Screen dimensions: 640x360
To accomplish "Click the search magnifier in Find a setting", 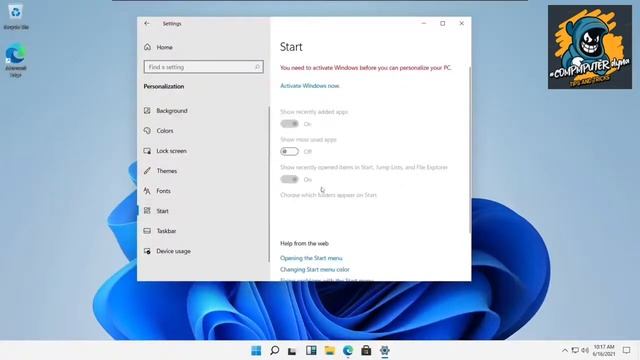I will (257, 67).
